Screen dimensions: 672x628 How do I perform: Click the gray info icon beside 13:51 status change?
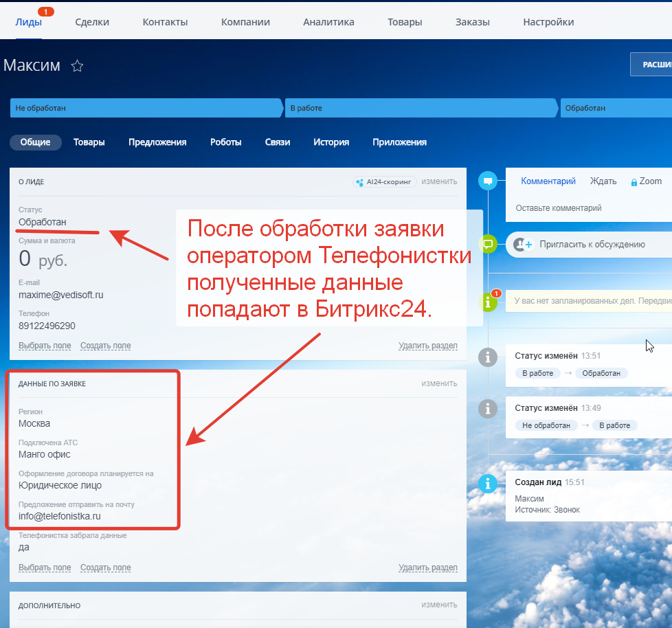(488, 357)
